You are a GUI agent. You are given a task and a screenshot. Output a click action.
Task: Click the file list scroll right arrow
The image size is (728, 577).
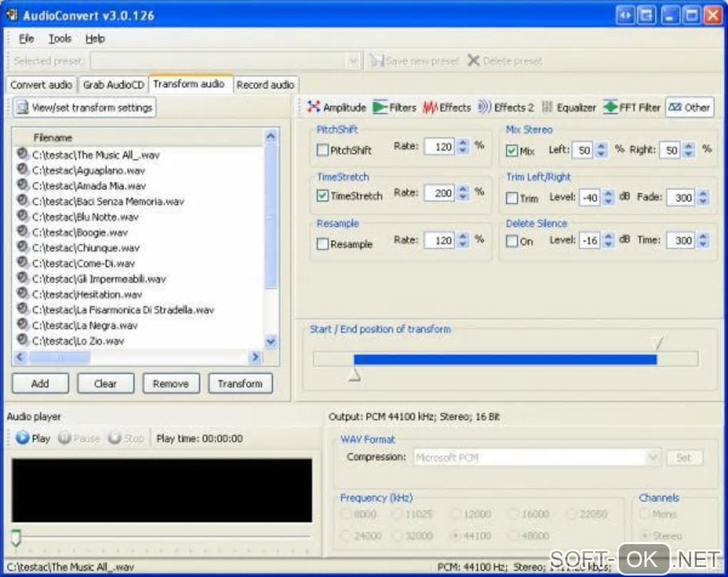(254, 357)
